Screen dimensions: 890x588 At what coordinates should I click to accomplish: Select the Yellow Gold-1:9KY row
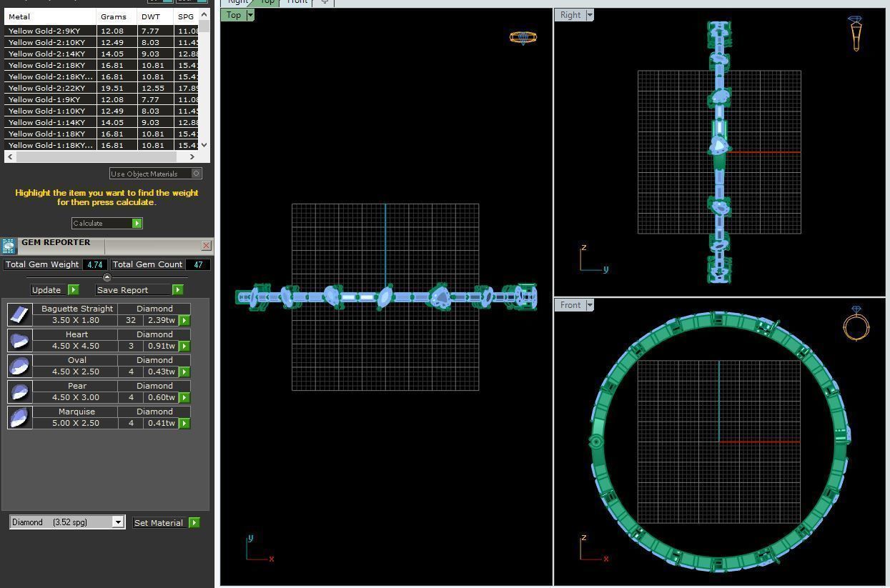[102, 99]
